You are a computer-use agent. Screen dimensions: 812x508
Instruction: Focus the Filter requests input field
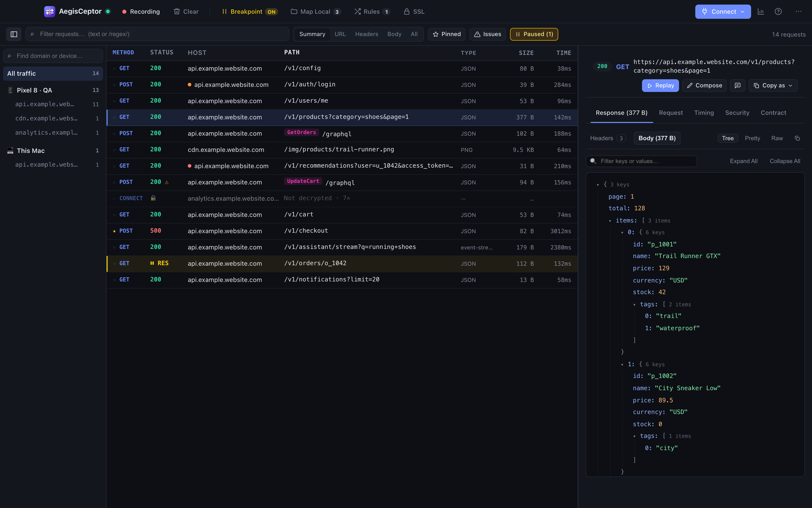point(157,34)
